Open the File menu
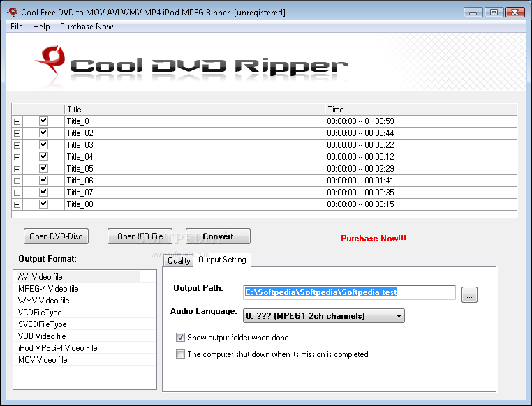The height and width of the screenshot is (406, 532). 17,27
